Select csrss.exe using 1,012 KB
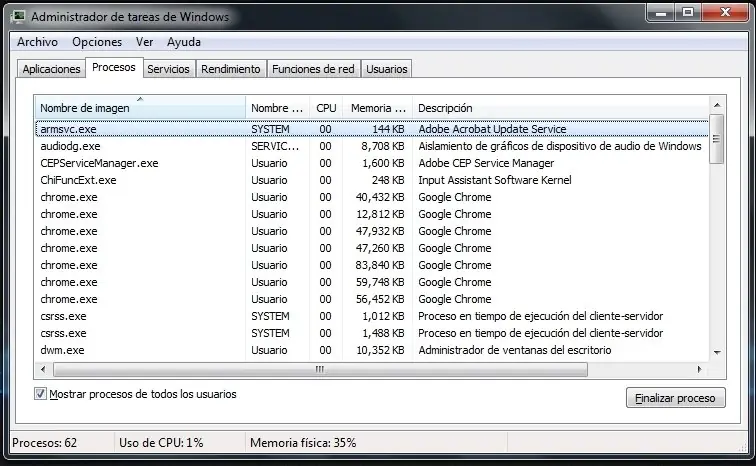 click(372, 316)
